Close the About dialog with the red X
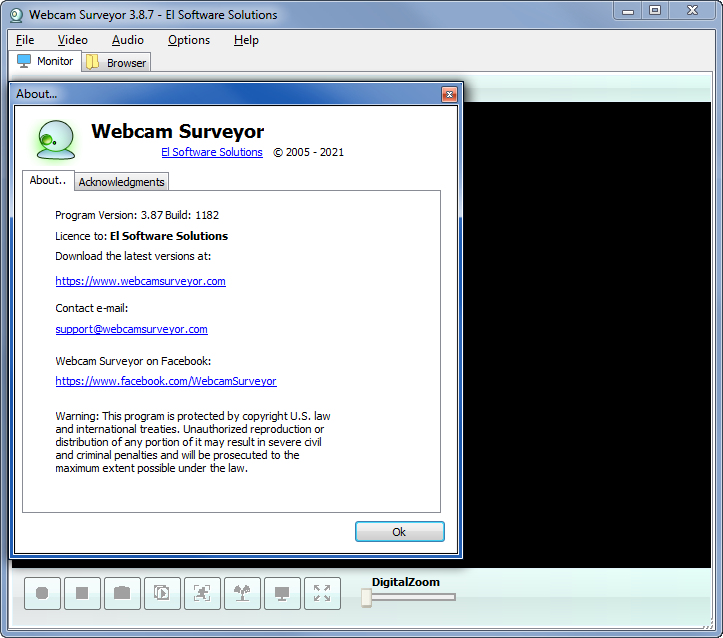 coord(449,95)
